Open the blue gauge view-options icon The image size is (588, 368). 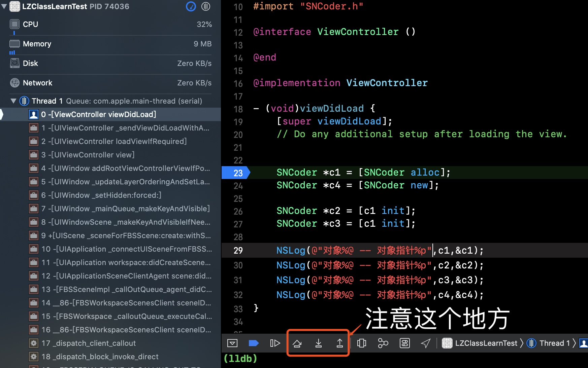191,6
